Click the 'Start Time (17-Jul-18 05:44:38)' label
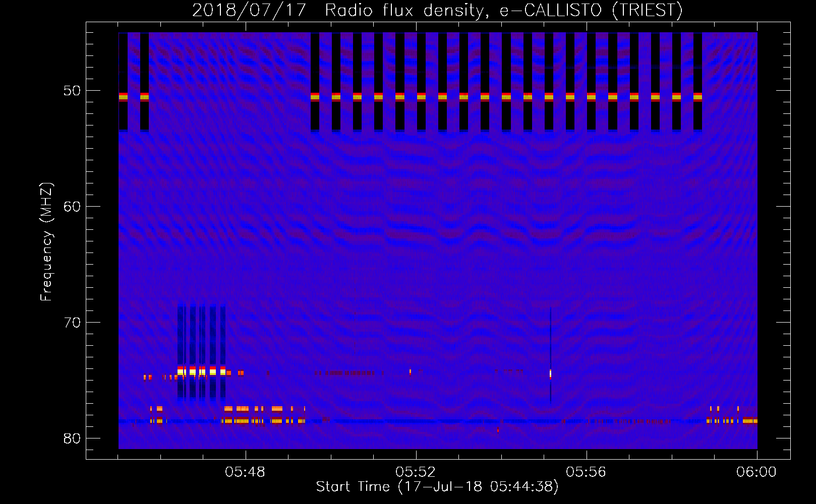Image resolution: width=816 pixels, height=504 pixels. (x=437, y=487)
